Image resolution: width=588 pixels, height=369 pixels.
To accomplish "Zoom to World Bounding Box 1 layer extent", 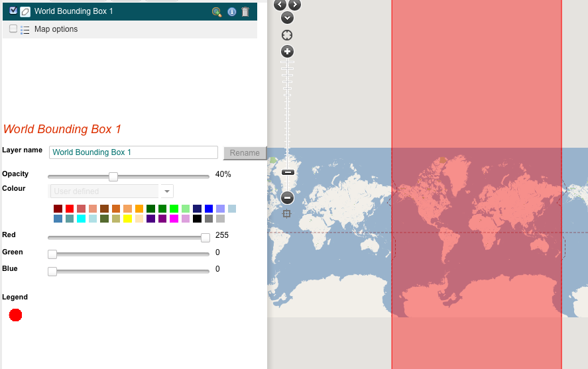I will 216,12.
